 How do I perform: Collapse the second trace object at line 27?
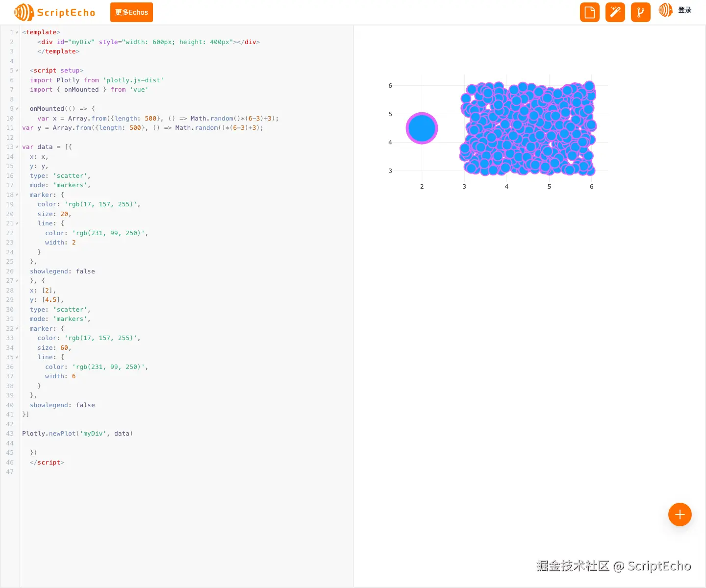(17, 281)
